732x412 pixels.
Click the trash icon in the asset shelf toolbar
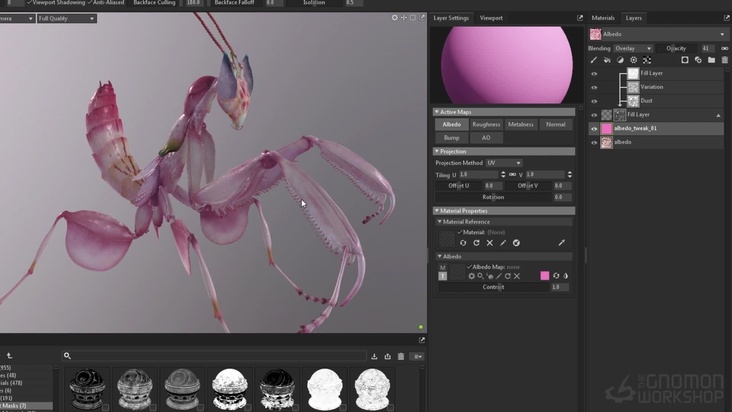tap(401, 356)
